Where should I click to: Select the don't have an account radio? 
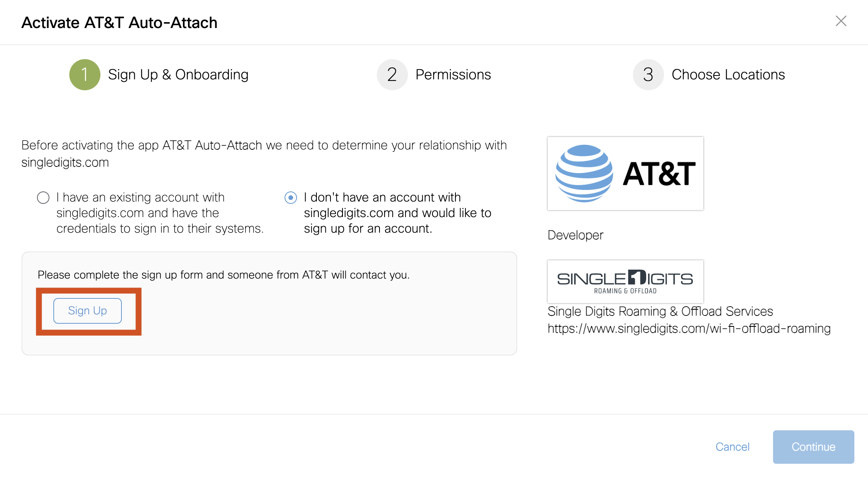[291, 198]
